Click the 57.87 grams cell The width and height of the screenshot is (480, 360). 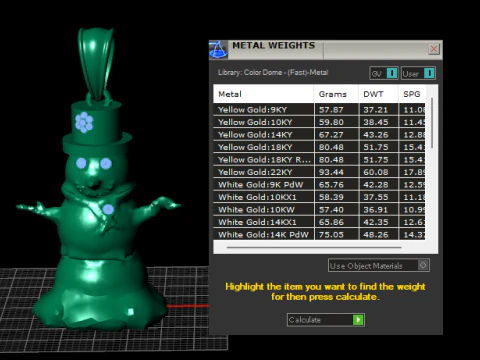pos(336,110)
